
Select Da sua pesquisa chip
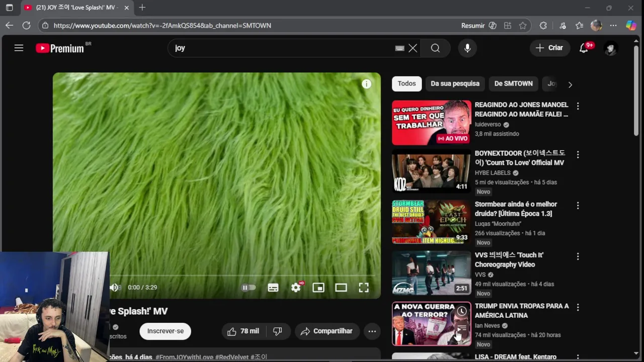coord(455,84)
